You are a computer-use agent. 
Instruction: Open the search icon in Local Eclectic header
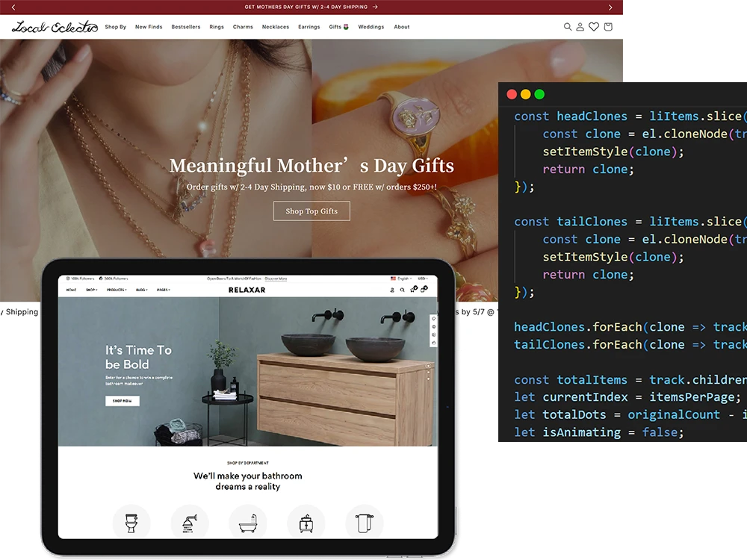(x=568, y=27)
